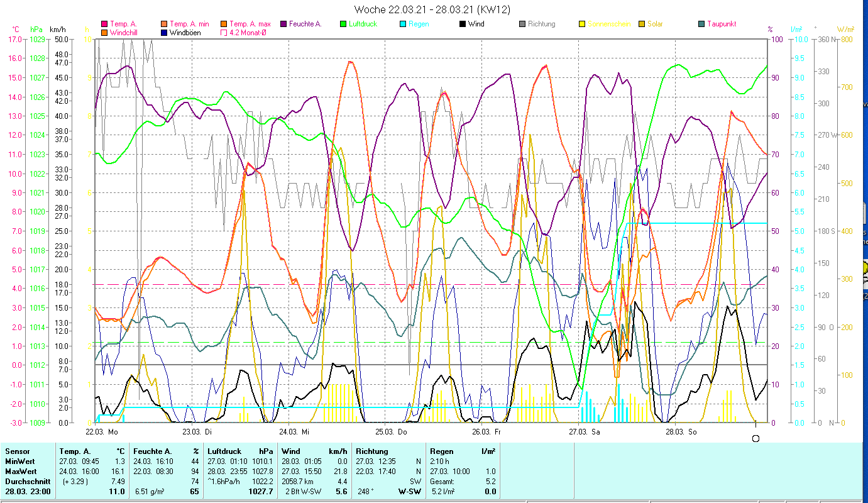Click the '25.03. Do' date on the time axis
Screen dimensions: 868x503
click(391, 432)
